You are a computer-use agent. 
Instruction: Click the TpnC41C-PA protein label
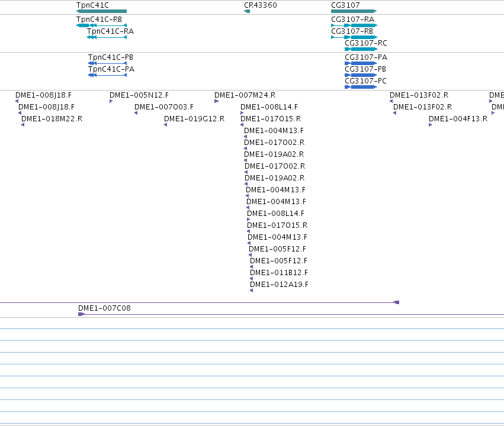tap(111, 69)
